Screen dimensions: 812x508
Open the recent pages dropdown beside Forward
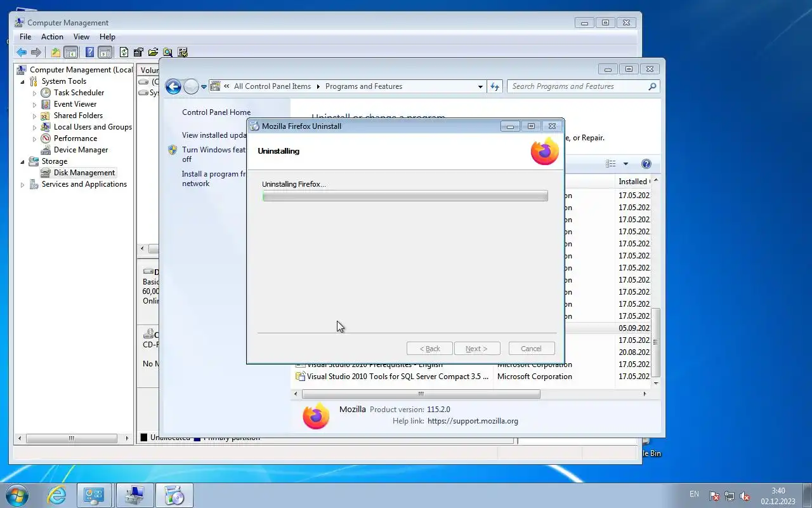[204, 87]
